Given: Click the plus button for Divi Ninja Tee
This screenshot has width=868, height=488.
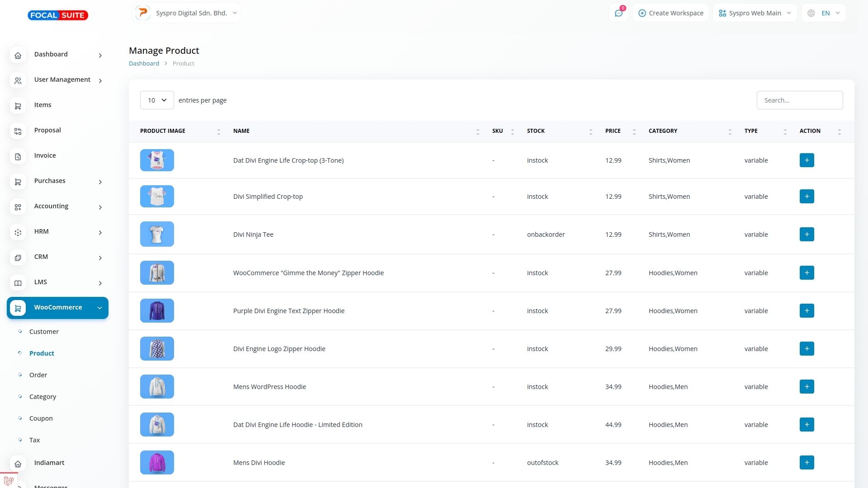Looking at the screenshot, I should (807, 235).
